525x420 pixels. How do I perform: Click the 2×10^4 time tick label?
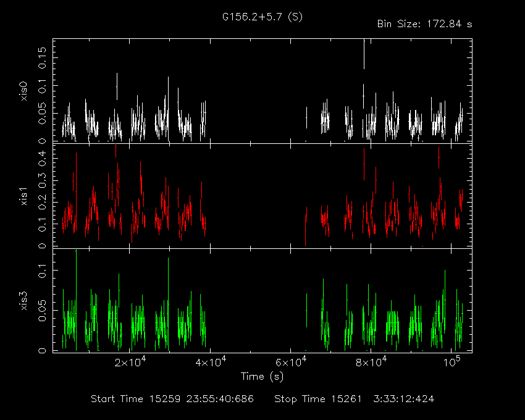(130, 362)
